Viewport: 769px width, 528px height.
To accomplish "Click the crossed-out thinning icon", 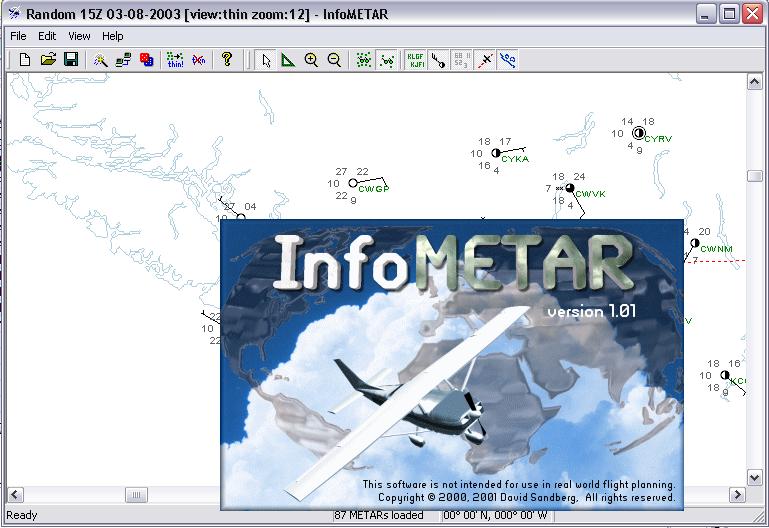I will point(199,60).
